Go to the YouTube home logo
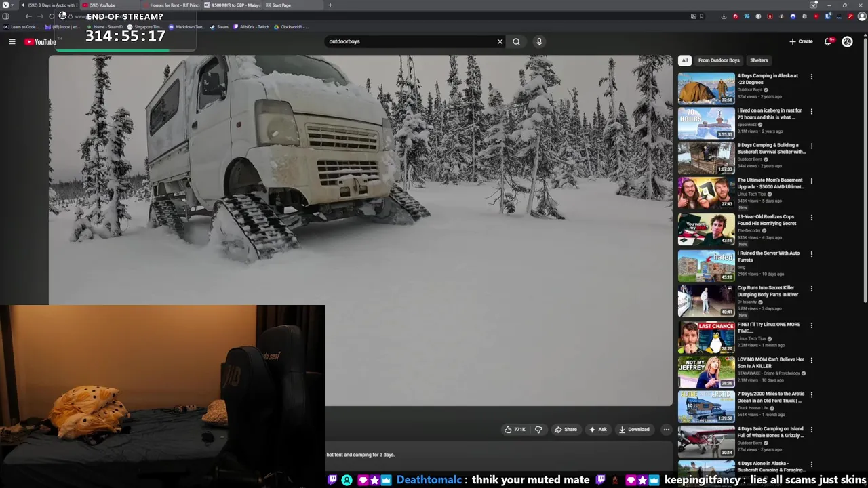 point(40,42)
